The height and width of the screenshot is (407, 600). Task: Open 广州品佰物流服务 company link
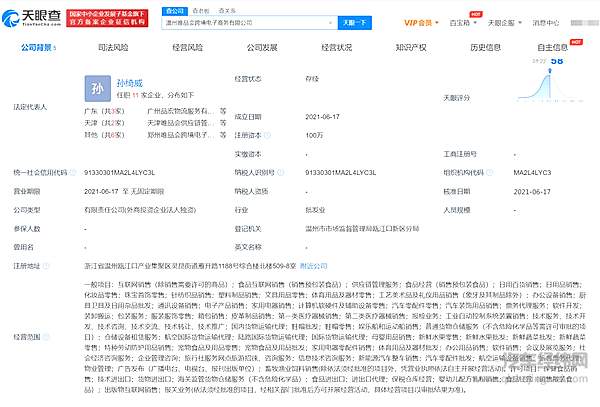180,111
